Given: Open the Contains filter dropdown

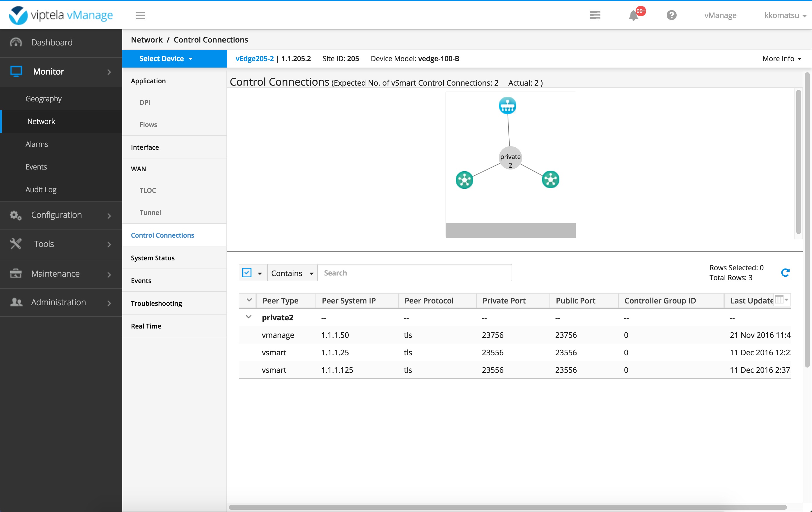Looking at the screenshot, I should point(291,273).
